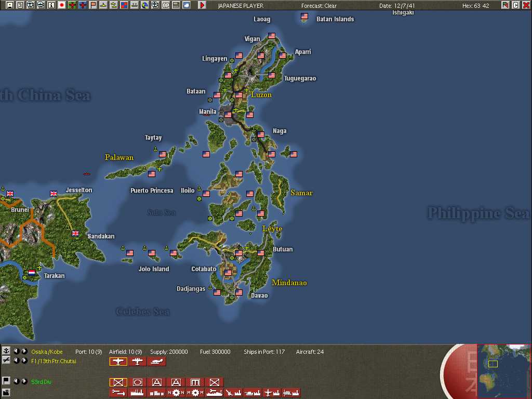This screenshot has width=532, height=399.
Task: Click the world minimap at bottom right
Action: [504, 370]
